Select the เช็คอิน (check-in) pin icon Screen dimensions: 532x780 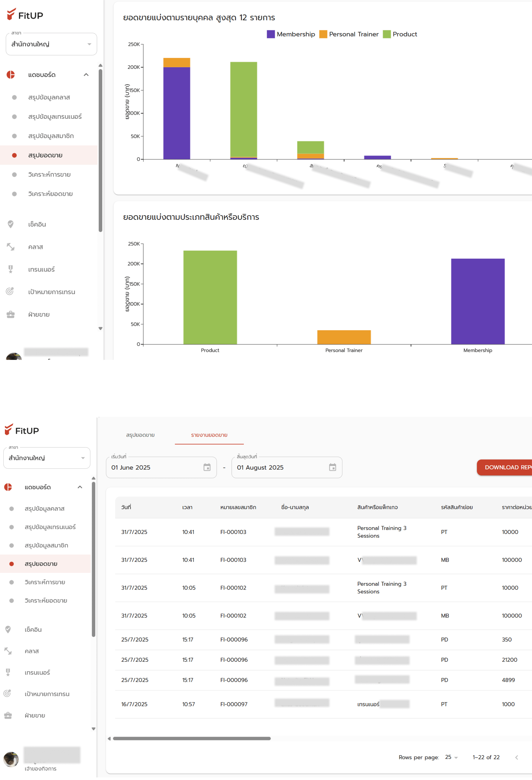tap(11, 224)
